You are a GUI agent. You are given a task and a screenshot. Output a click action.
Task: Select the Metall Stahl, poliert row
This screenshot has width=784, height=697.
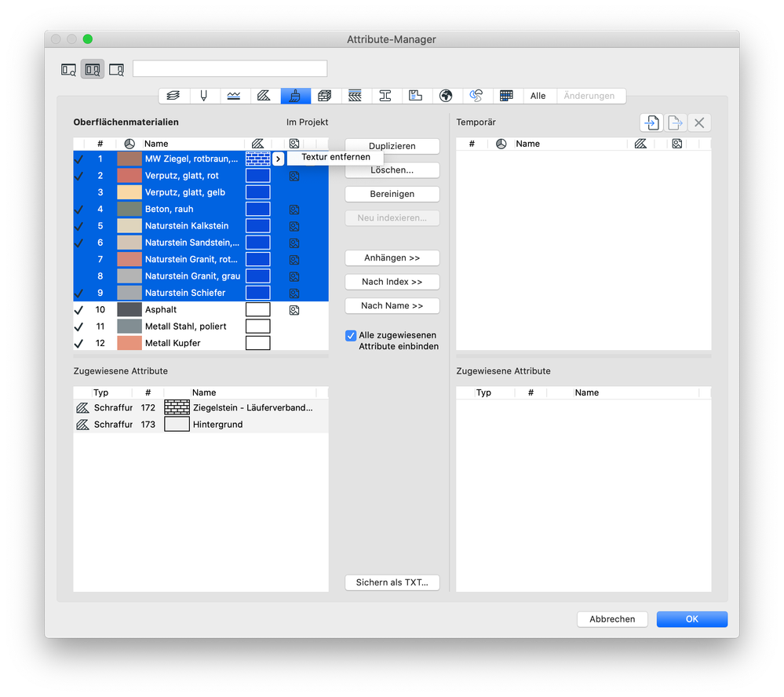coord(201,327)
